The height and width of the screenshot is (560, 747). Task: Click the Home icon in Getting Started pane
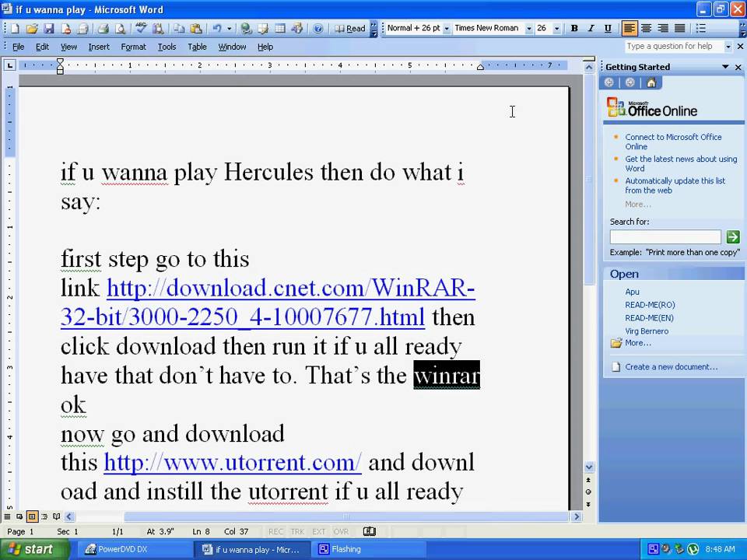pyautogui.click(x=651, y=83)
